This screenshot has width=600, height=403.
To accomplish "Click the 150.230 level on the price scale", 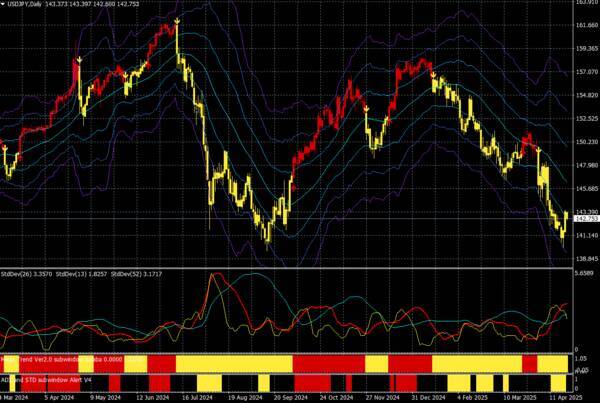I will [585, 142].
